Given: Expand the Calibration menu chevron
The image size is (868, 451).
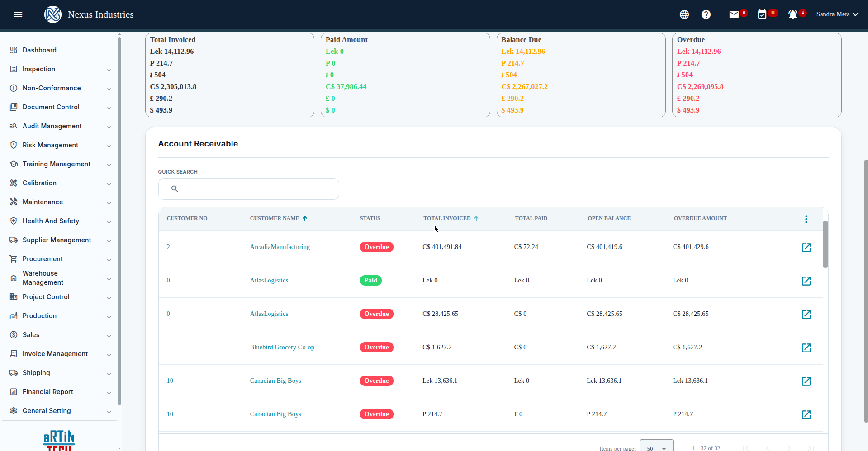Looking at the screenshot, I should coord(109,184).
